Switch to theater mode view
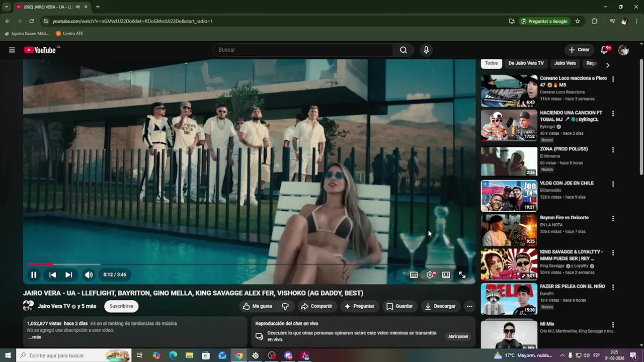The height and width of the screenshot is (362, 644). (x=446, y=275)
